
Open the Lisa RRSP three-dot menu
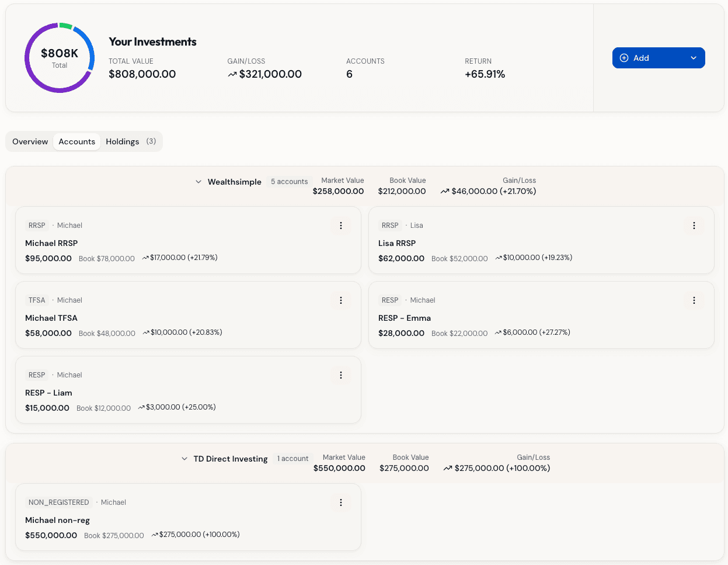point(694,226)
